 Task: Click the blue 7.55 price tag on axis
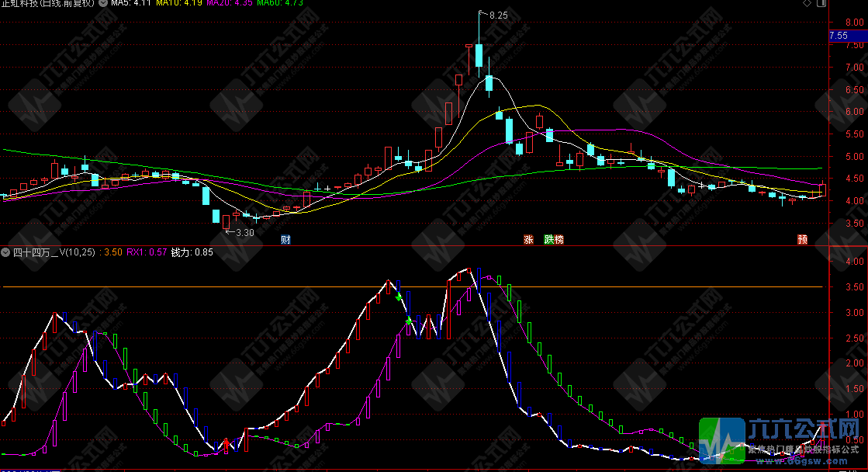839,36
